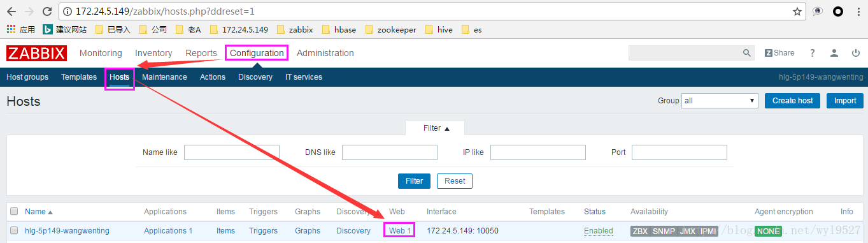Open the Inventory menu
The height and width of the screenshot is (243, 868).
click(x=153, y=53)
